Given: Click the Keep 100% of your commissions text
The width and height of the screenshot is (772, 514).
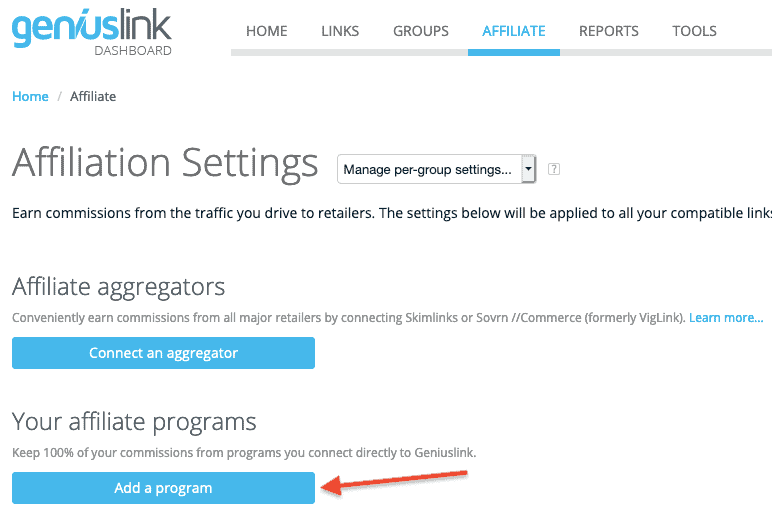Looking at the screenshot, I should (244, 453).
